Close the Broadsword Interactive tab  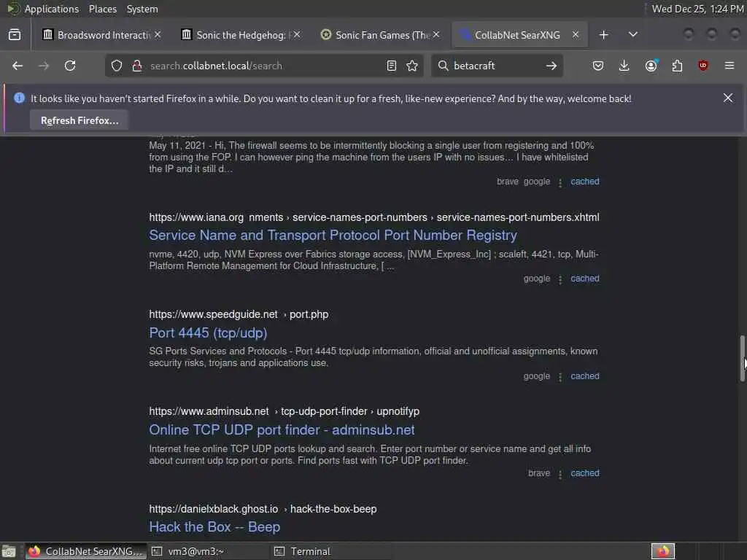[158, 35]
